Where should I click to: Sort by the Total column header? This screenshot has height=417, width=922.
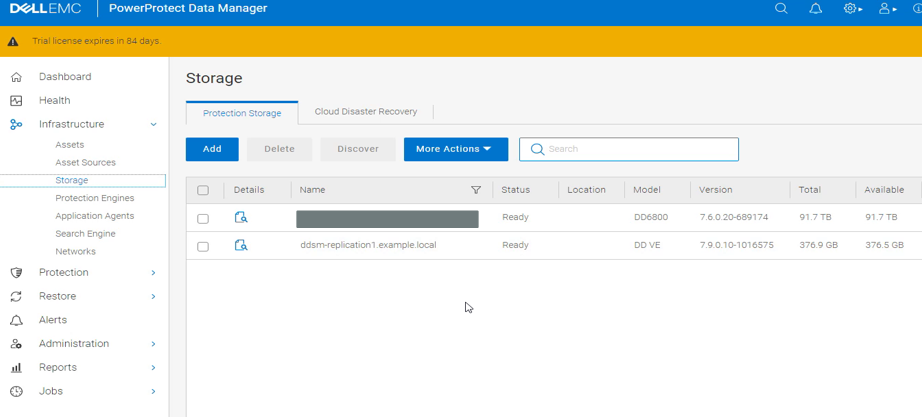click(810, 190)
